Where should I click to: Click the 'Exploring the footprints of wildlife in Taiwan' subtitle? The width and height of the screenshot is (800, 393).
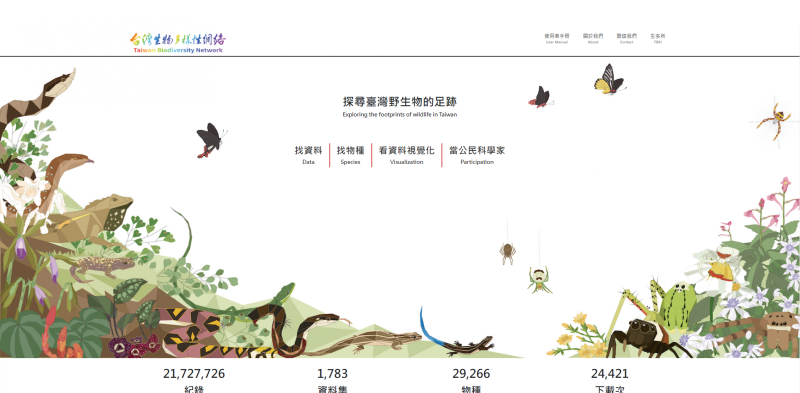tap(400, 115)
